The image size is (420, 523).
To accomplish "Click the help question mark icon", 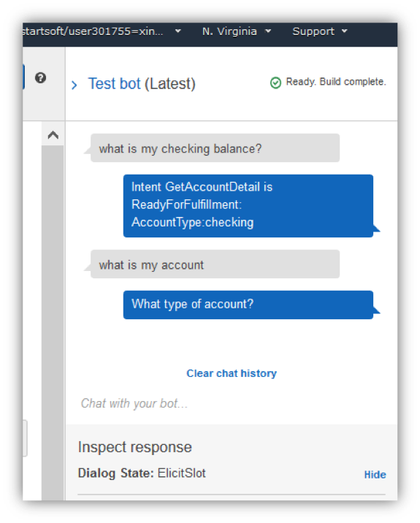I will [41, 78].
